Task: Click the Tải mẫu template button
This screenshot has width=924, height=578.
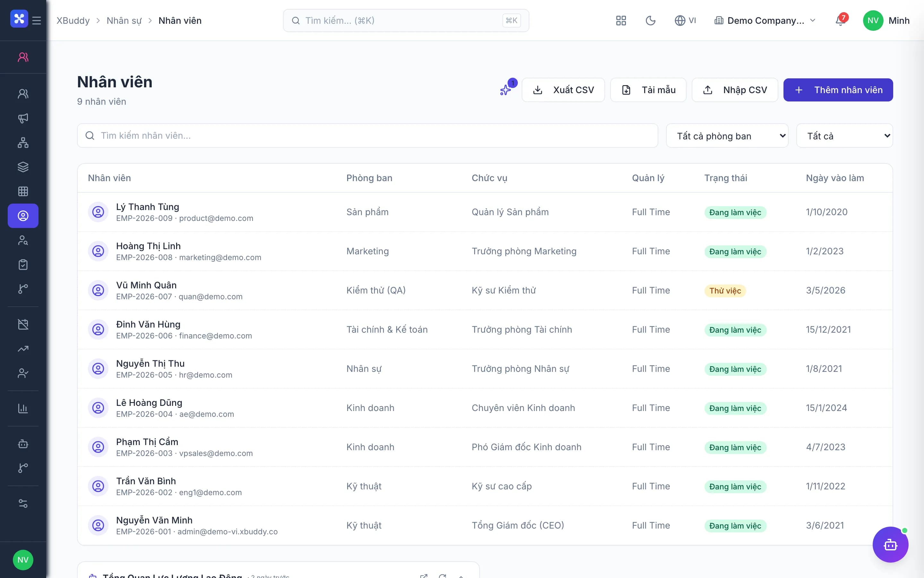Action: 648,90
